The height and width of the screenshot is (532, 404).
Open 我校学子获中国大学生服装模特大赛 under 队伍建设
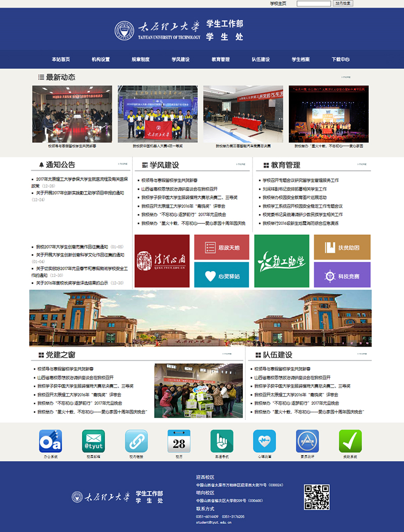pos(302,386)
